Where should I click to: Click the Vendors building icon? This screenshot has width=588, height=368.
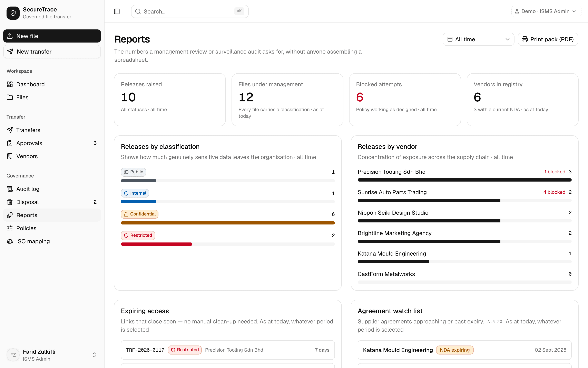[10, 156]
